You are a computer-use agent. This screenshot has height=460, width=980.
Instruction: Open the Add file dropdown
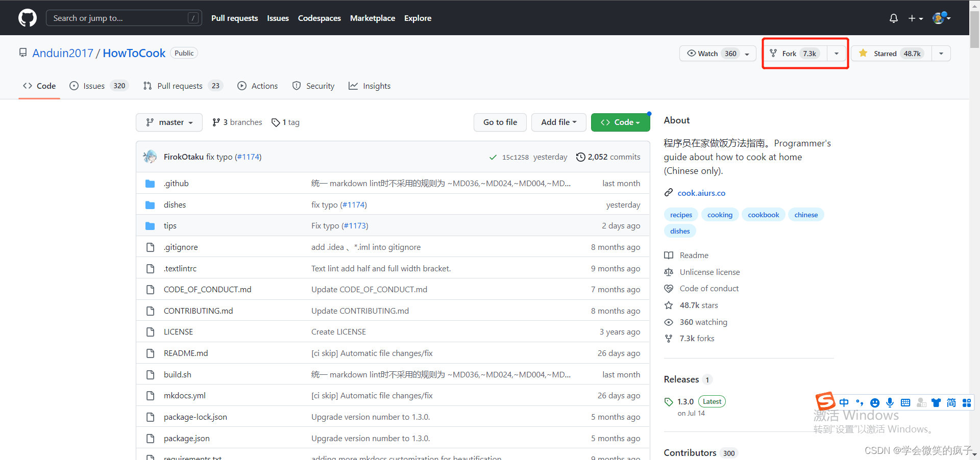click(x=558, y=122)
